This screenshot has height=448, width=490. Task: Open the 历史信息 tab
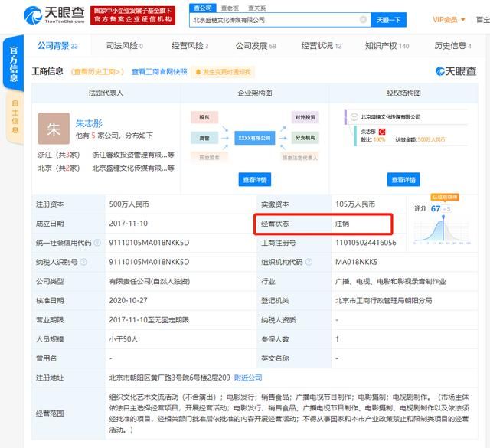coord(452,46)
